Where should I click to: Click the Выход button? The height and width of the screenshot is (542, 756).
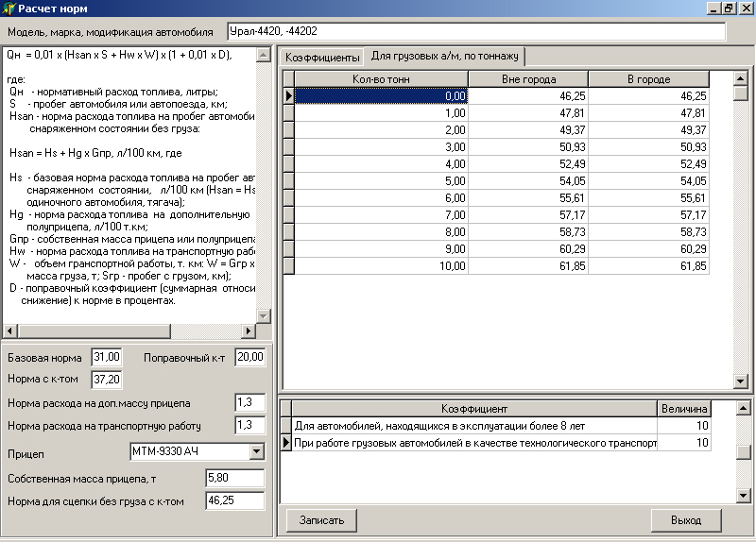coord(686,520)
